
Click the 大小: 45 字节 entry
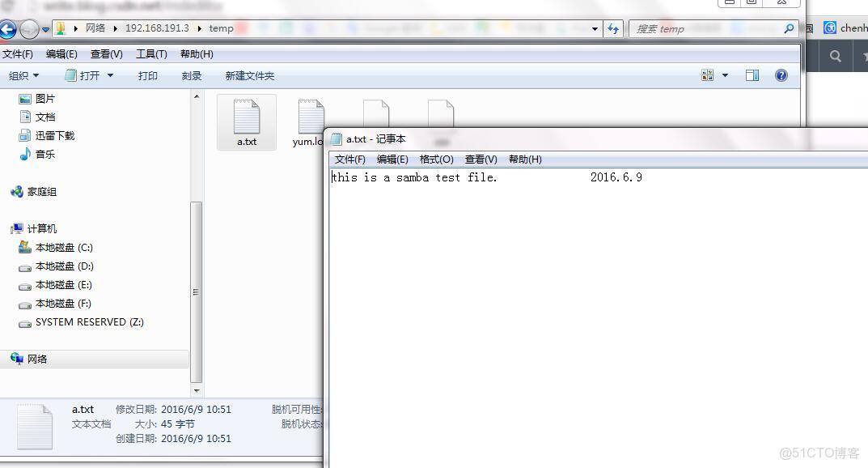[165, 423]
